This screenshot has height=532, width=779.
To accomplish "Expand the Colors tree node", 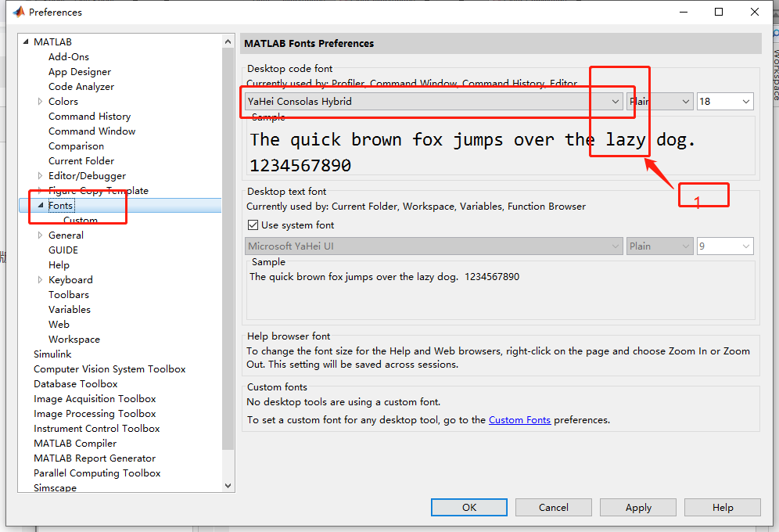I will (x=40, y=102).
